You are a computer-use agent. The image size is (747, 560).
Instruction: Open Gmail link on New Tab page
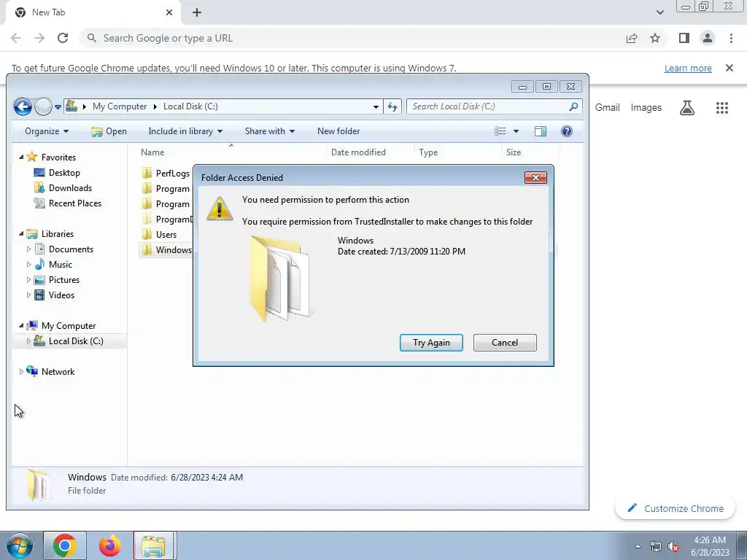[608, 108]
